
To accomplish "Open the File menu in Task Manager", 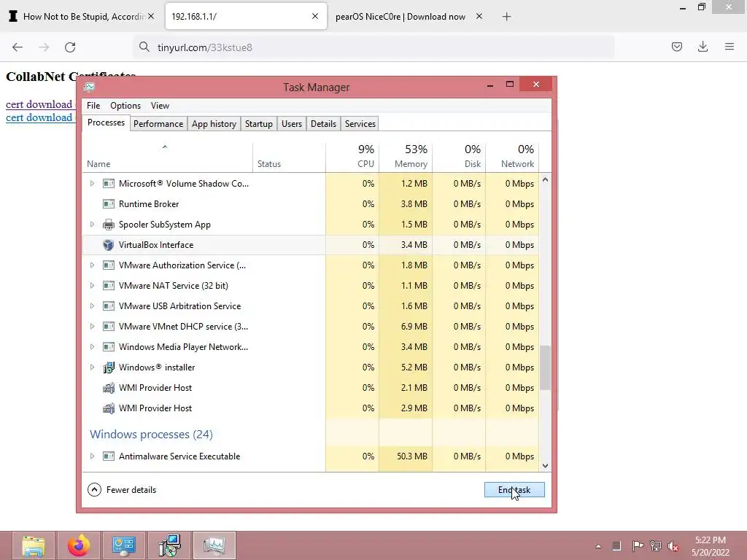I will (x=93, y=106).
